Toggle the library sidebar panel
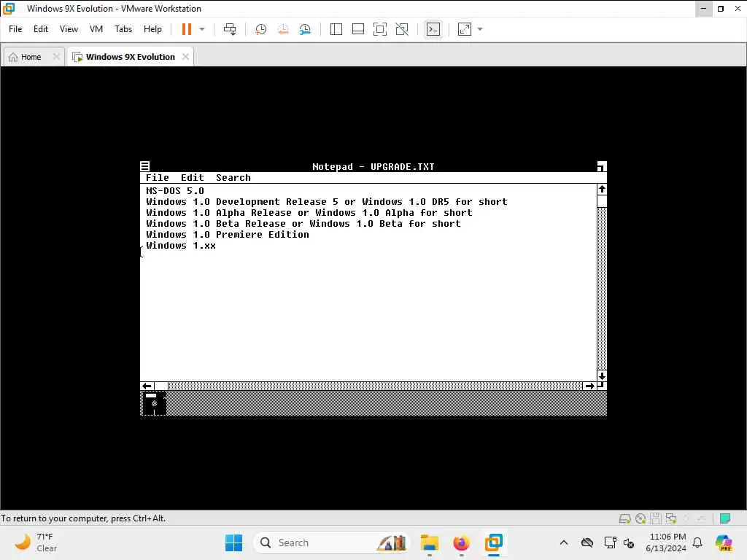This screenshot has width=747, height=560. tap(336, 29)
